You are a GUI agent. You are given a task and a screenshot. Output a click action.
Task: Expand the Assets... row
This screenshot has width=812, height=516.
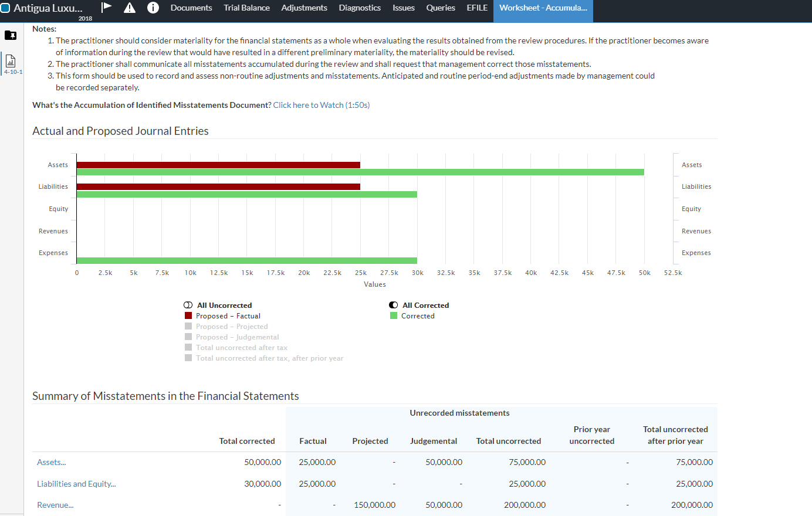(x=52, y=462)
